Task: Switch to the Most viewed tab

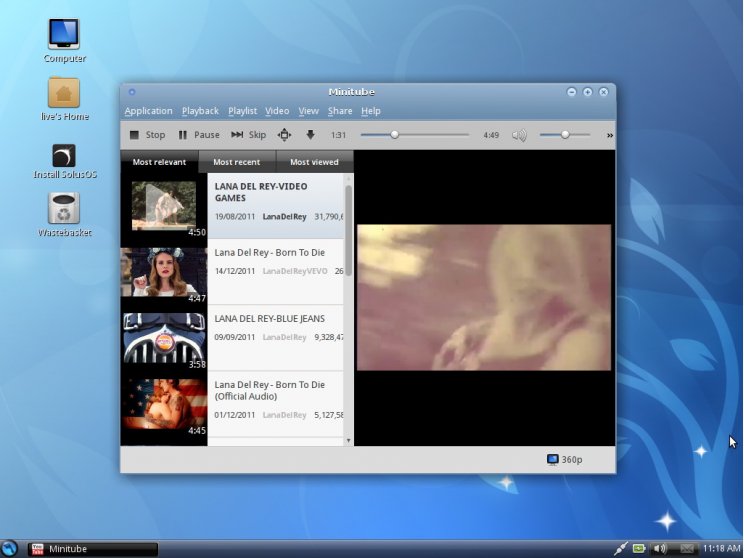Action: (x=315, y=162)
